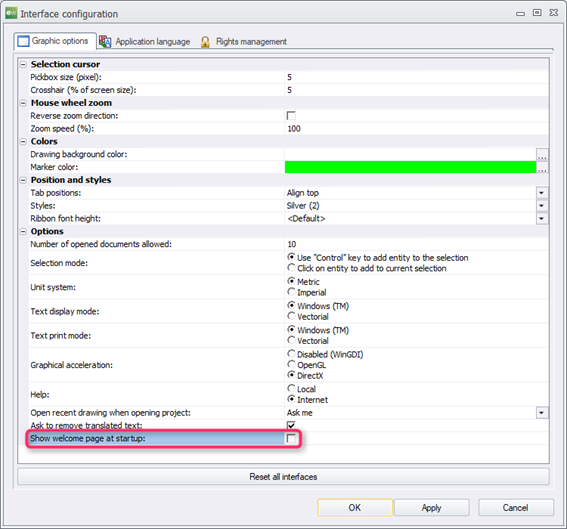Image resolution: width=567 pixels, height=529 pixels.
Task: Maximize the Interface configuration window
Action: click(537, 13)
